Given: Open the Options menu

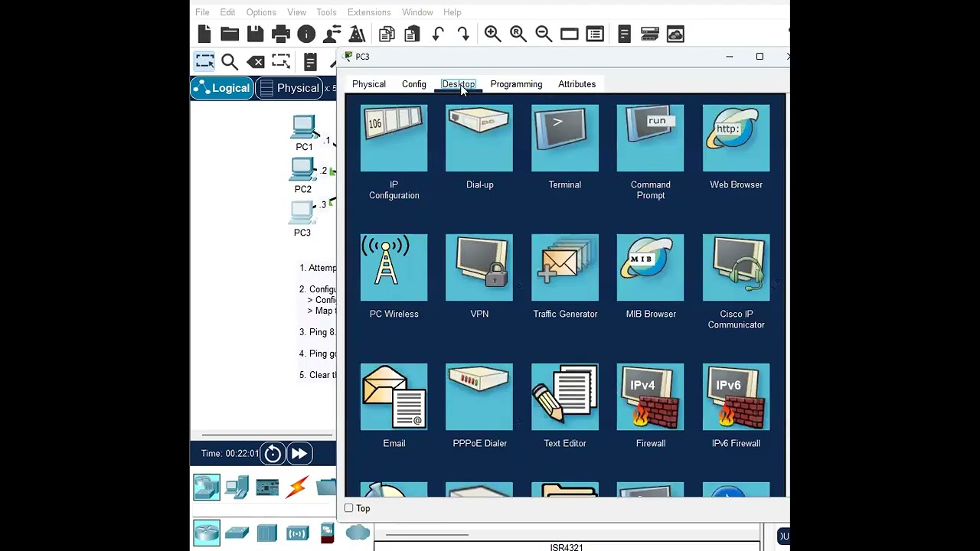Looking at the screenshot, I should (261, 12).
